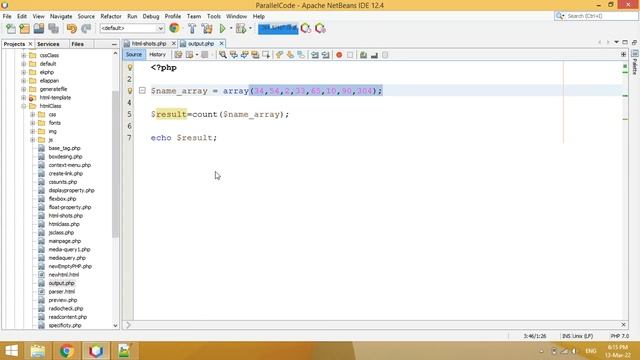Click the Chrome browser selection icon
Screen dimensions: 640x360
(x=174, y=28)
